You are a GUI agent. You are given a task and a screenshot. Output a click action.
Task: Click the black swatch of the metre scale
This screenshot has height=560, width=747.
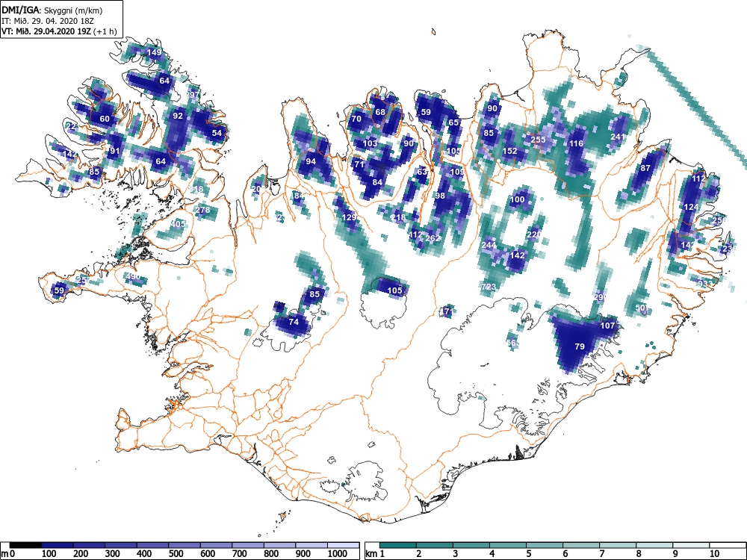[25, 545]
